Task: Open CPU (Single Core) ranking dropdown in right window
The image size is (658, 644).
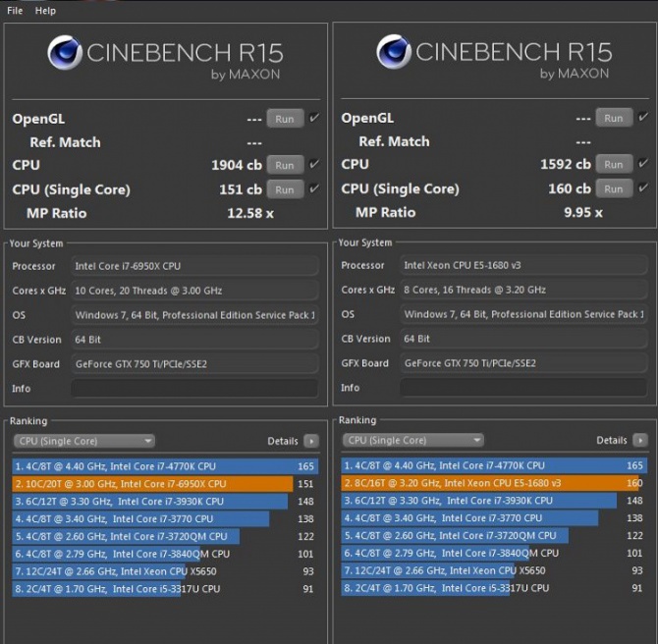Action: [x=412, y=440]
